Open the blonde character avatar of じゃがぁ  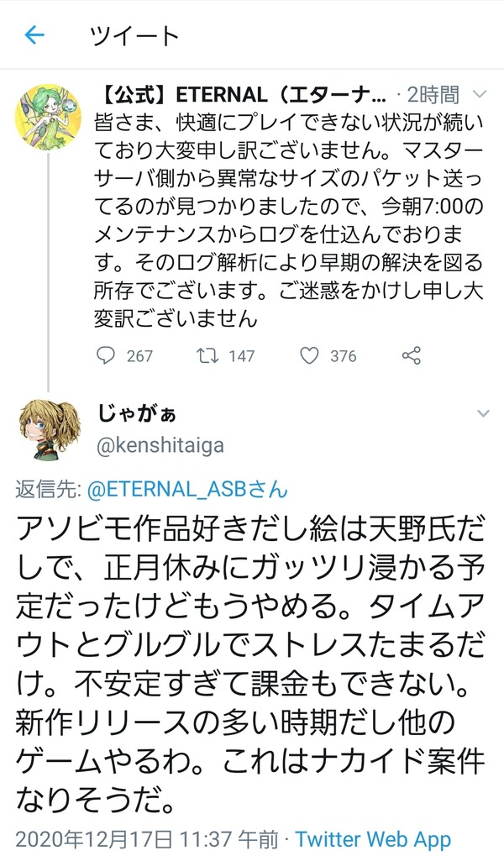point(48,429)
